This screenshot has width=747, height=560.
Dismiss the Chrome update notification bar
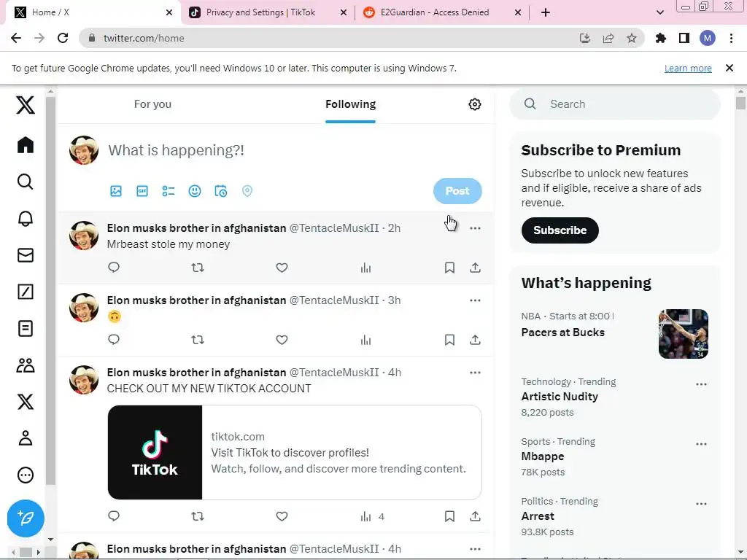coord(729,68)
